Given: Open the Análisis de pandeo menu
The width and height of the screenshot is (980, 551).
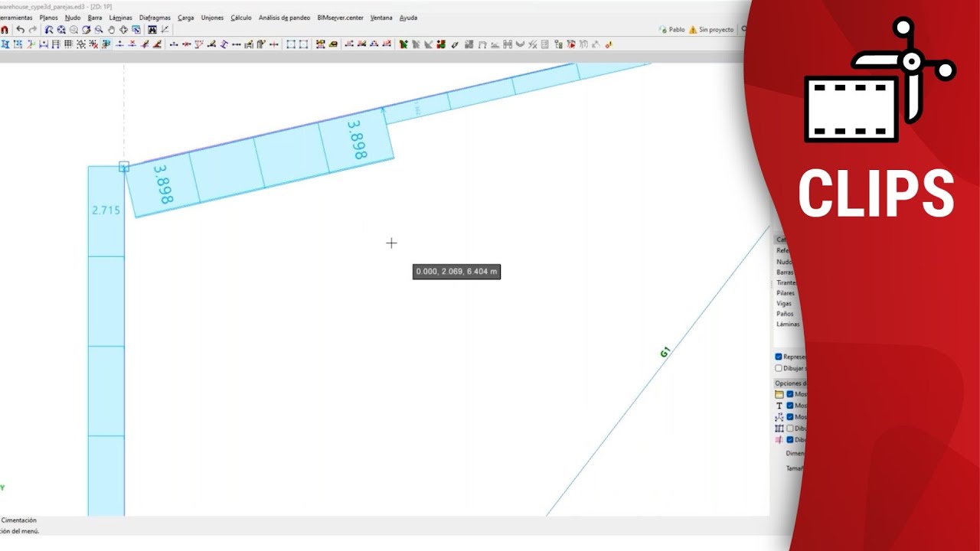Looking at the screenshot, I should click(284, 18).
